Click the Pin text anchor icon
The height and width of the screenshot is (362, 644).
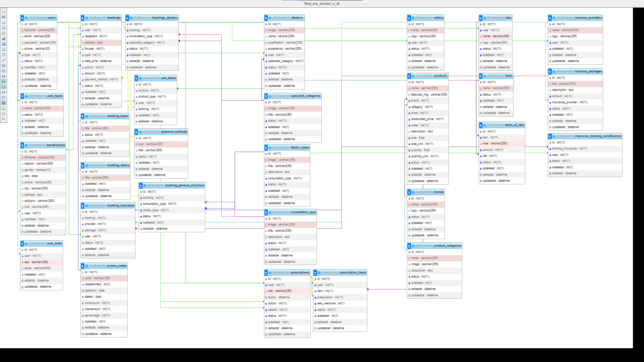pos(4,119)
